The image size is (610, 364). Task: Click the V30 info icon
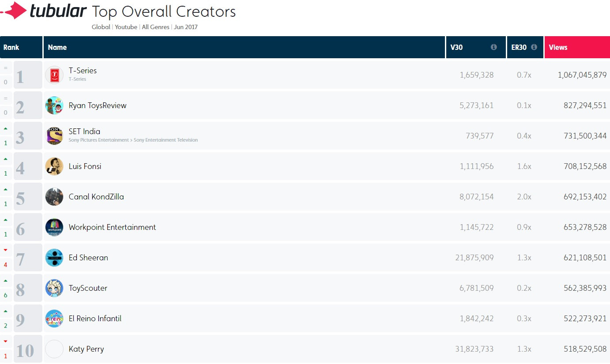point(493,47)
